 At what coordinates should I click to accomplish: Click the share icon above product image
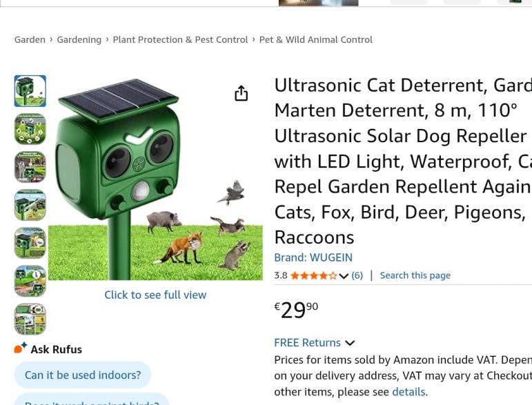[x=241, y=94]
